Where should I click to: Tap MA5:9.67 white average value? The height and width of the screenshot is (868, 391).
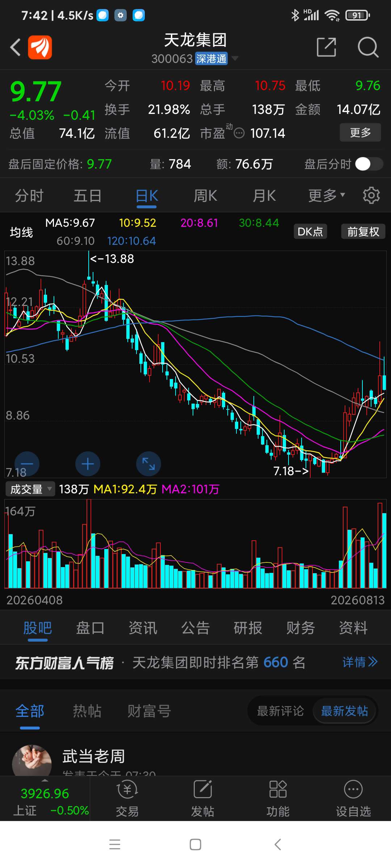[x=70, y=223]
